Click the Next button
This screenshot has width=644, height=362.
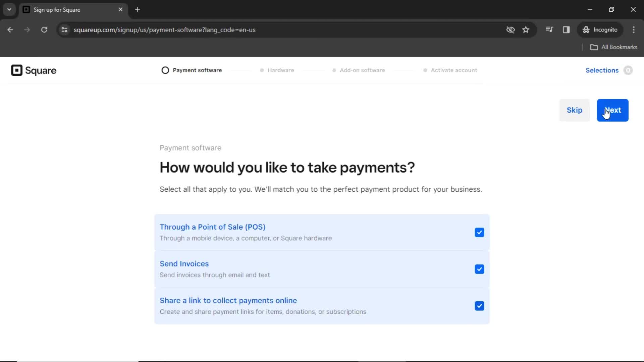pos(612,110)
